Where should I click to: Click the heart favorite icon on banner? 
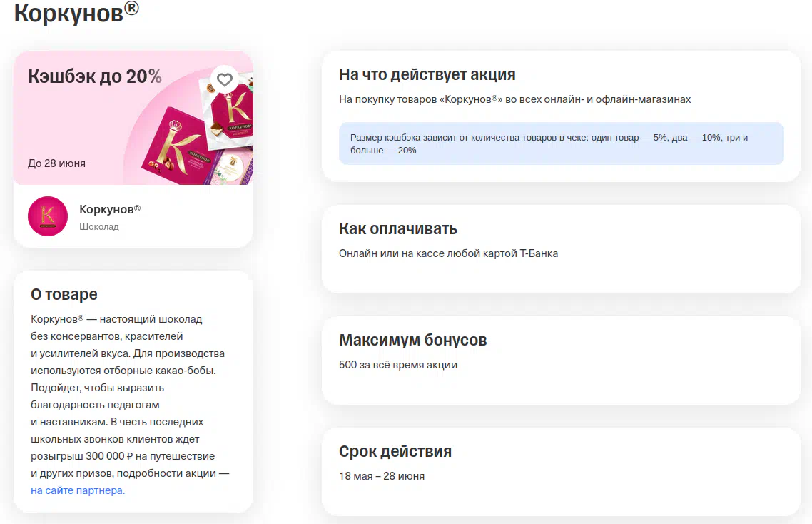[x=225, y=79]
